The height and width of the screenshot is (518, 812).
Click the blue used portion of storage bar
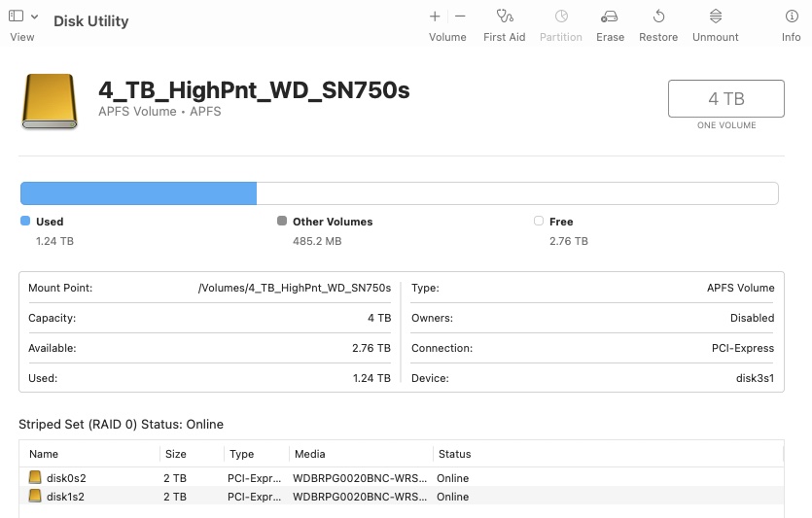138,193
